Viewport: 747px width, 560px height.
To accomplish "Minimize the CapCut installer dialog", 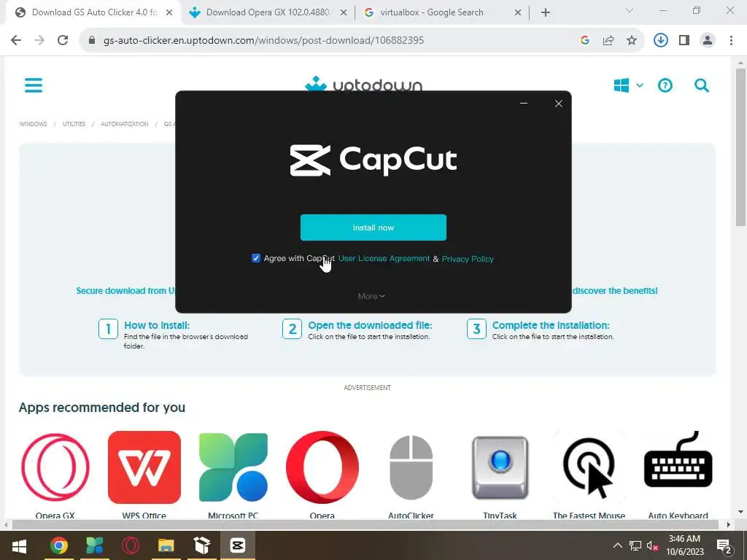I will click(x=524, y=104).
